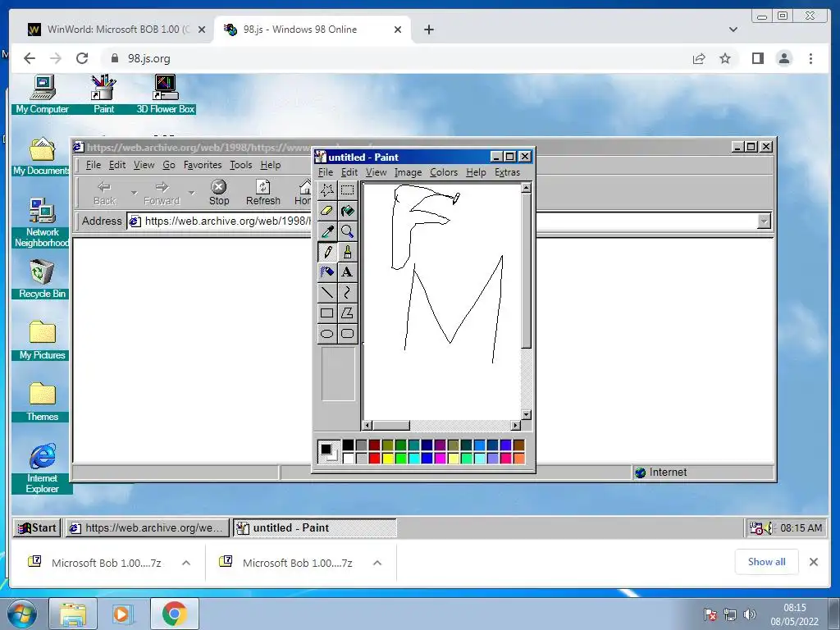Dismiss the Chrome downloads bar
The height and width of the screenshot is (630, 840).
pyautogui.click(x=813, y=561)
